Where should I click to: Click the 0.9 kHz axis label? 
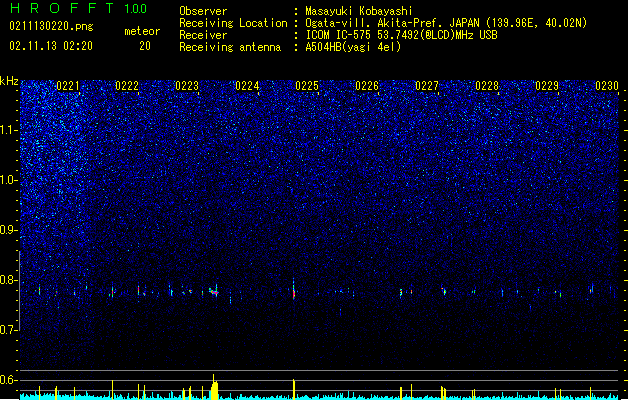click(8, 230)
